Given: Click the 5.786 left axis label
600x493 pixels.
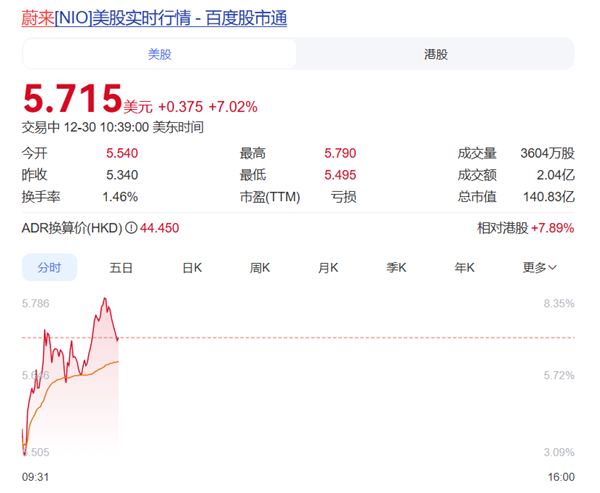Looking at the screenshot, I should [x=36, y=304].
